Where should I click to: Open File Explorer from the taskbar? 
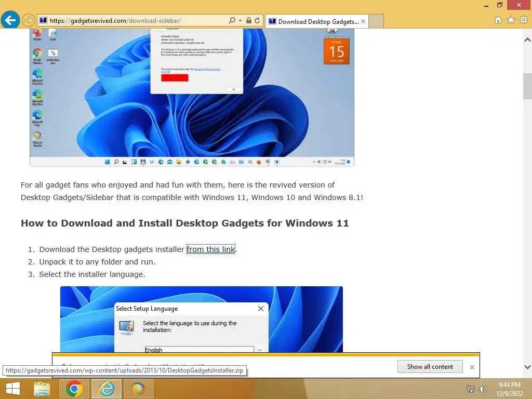coord(42,389)
